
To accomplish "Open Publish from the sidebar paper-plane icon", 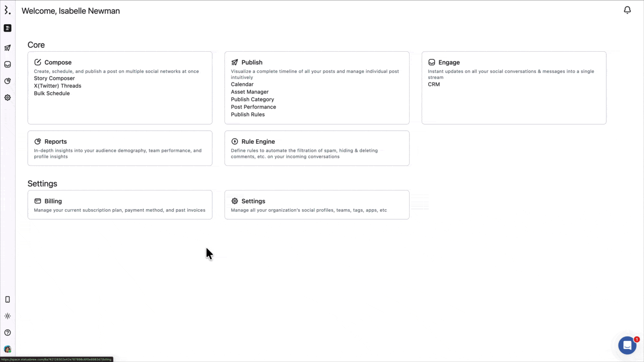I will click(8, 48).
